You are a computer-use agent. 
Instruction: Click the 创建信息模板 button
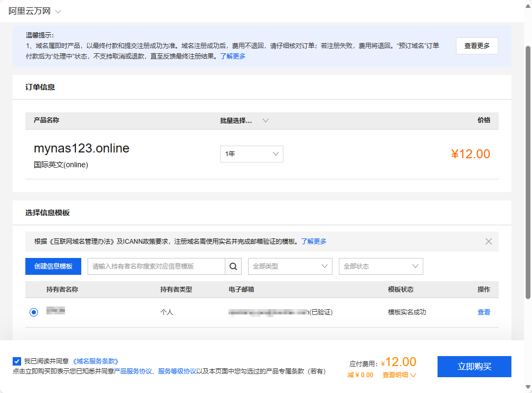click(x=53, y=266)
